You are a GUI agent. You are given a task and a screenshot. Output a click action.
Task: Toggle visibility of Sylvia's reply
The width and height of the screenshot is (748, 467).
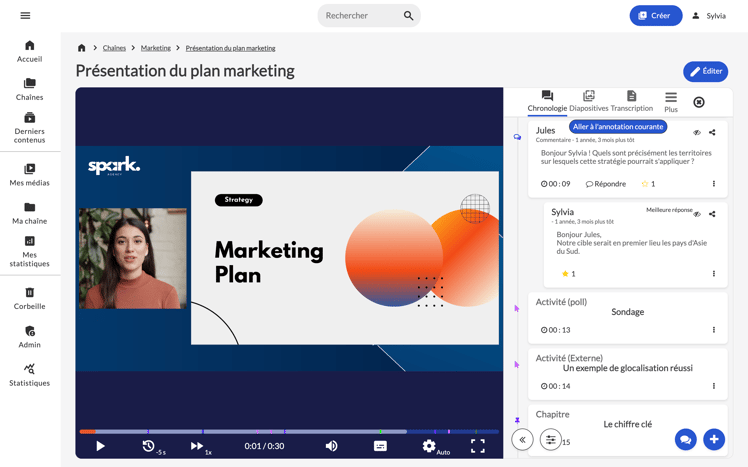(x=697, y=213)
